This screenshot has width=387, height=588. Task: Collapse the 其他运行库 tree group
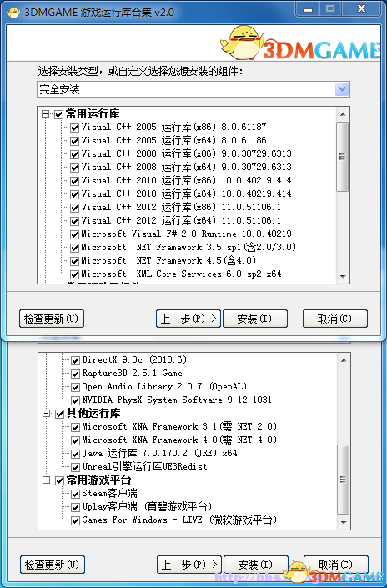pyautogui.click(x=47, y=414)
